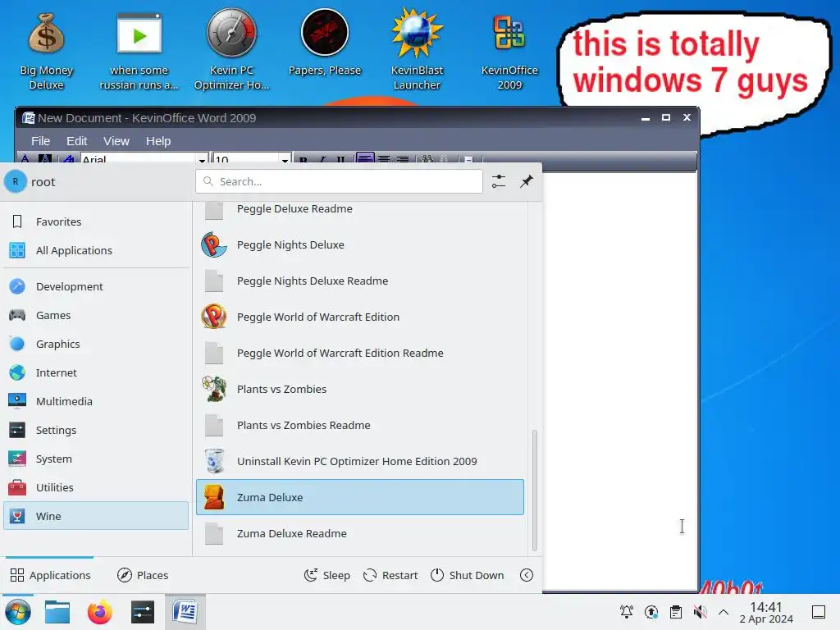840x630 pixels.
Task: Select the Internet category
Action: tap(96, 372)
